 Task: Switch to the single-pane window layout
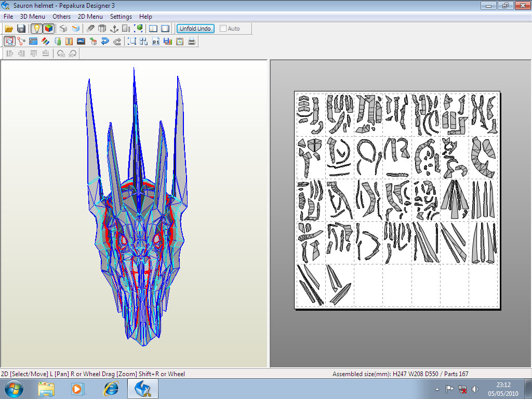pyautogui.click(x=165, y=29)
